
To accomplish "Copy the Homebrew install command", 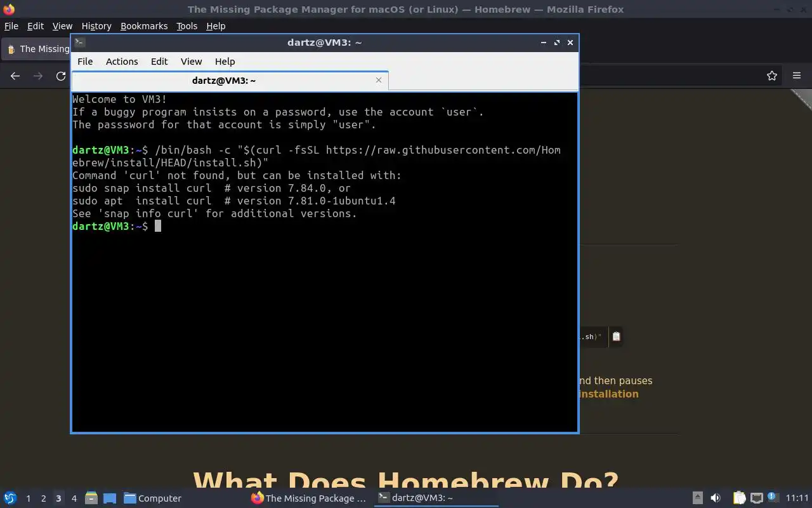I will tap(616, 337).
